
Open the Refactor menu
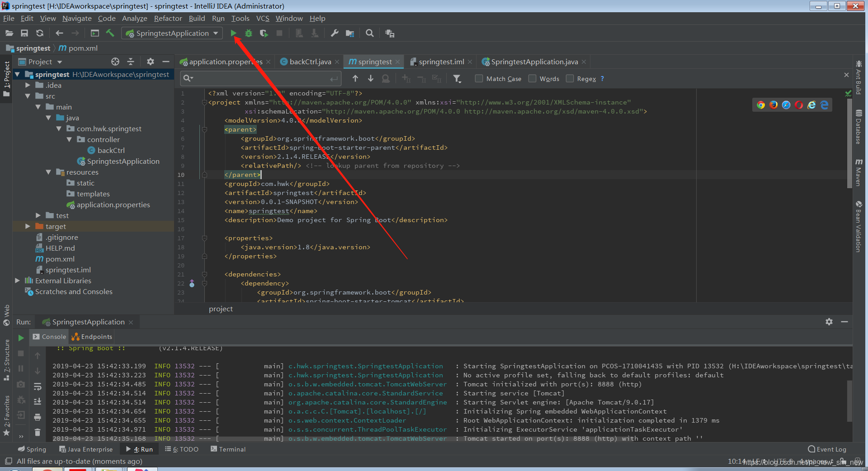168,18
